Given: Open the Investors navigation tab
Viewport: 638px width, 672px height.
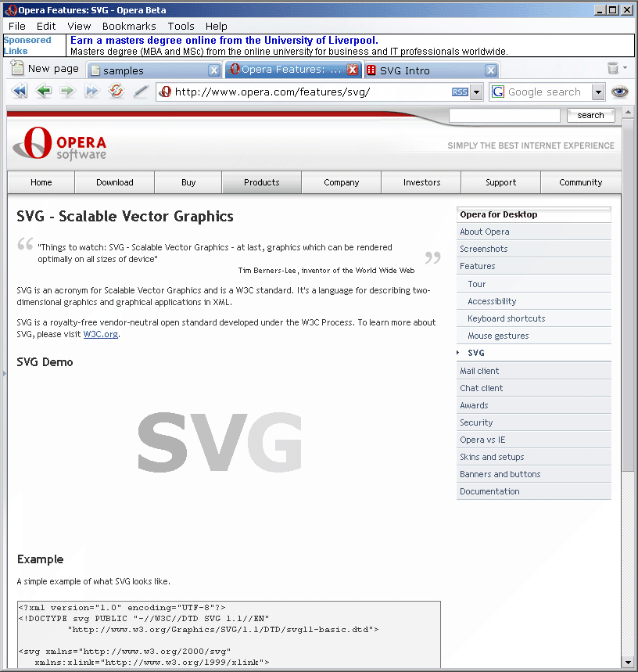Looking at the screenshot, I should click(421, 182).
